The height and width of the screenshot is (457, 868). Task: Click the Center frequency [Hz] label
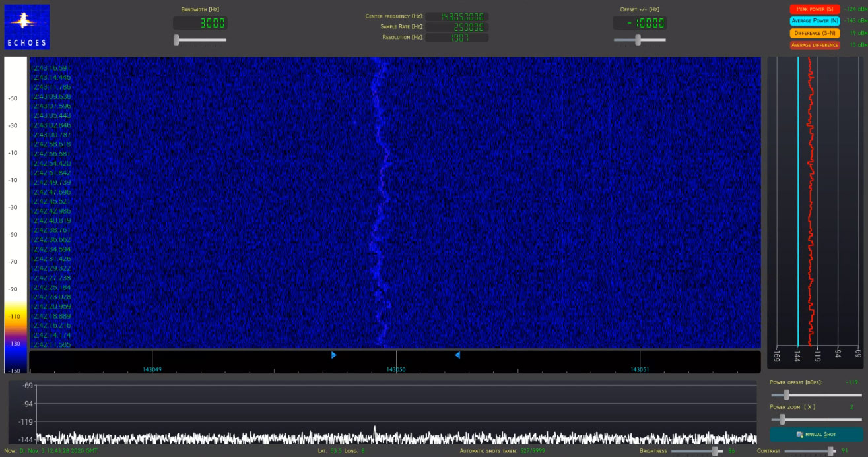tap(393, 16)
